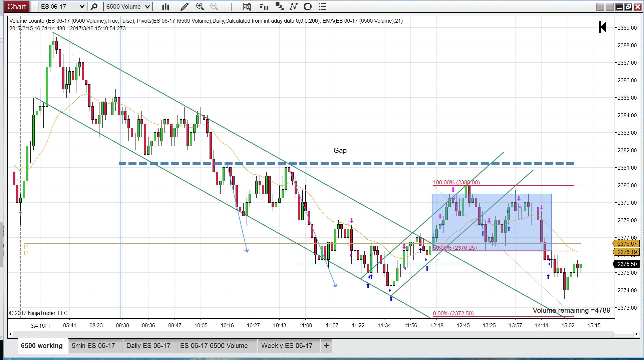Select the crosshair cursor icon
The width and height of the screenshot is (644, 360).
click(231, 6)
